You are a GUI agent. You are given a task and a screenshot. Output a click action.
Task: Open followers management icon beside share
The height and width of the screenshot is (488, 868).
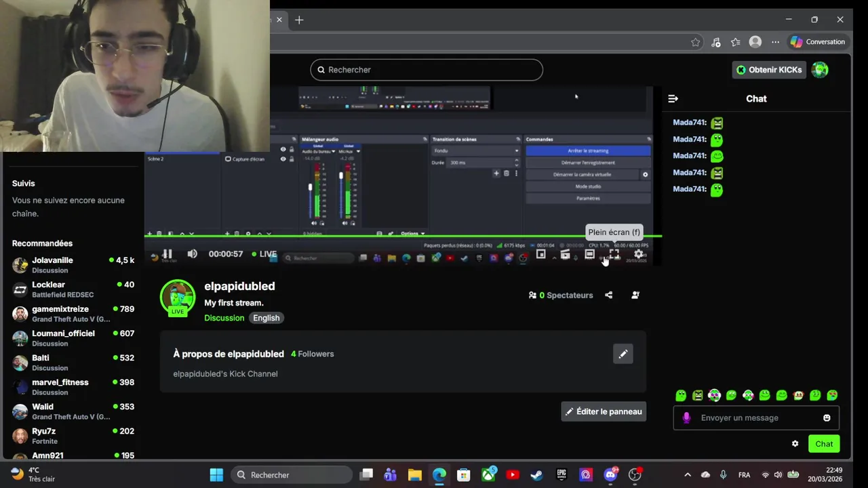pyautogui.click(x=635, y=295)
